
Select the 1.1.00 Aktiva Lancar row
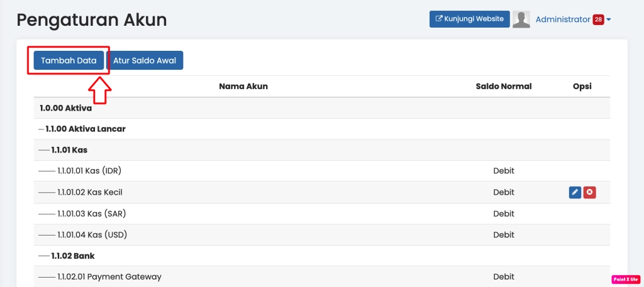86,129
